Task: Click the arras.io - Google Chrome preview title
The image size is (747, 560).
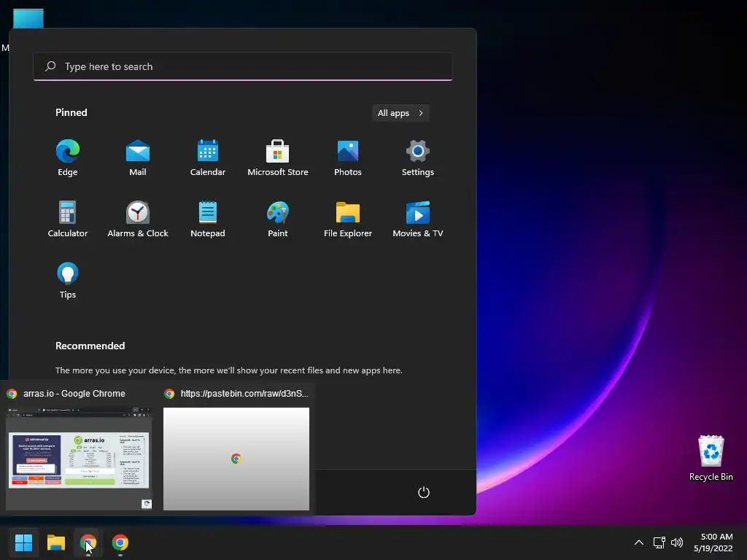Action: (x=74, y=393)
